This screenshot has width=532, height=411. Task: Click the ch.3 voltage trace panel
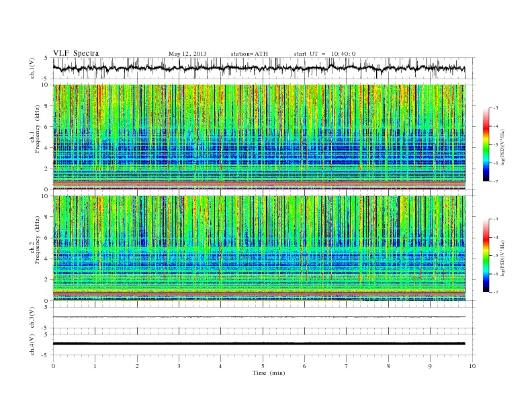[x=264, y=318]
